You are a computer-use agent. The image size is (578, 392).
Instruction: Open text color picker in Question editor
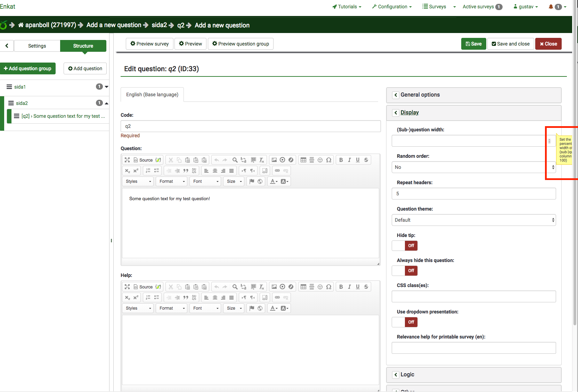274,181
